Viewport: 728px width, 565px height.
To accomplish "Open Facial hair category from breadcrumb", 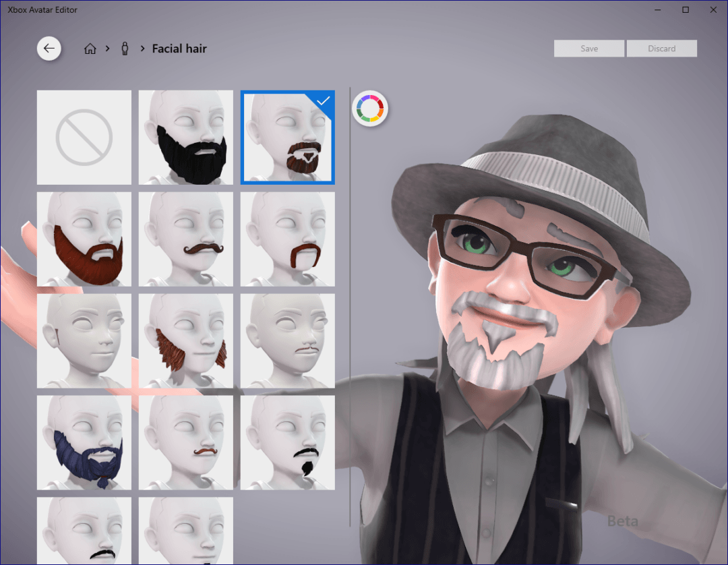I will [x=179, y=49].
